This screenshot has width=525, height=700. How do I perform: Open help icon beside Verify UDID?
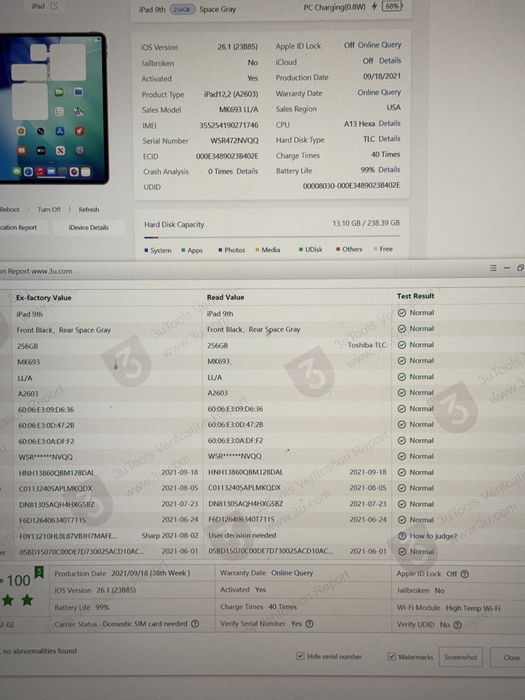[x=457, y=625]
